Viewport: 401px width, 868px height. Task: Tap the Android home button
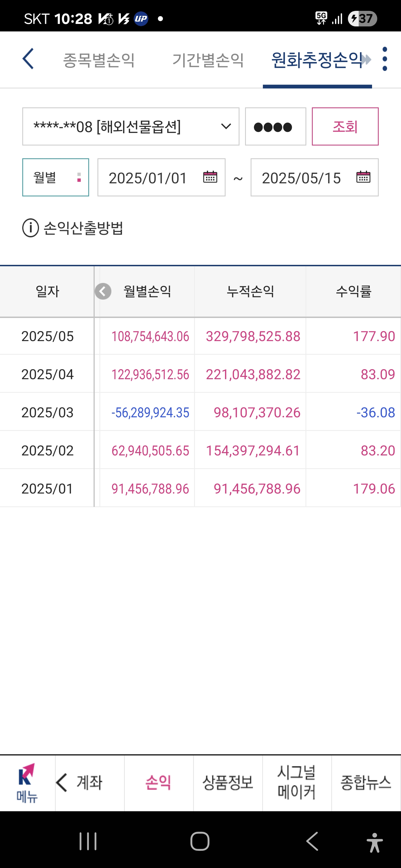(200, 841)
